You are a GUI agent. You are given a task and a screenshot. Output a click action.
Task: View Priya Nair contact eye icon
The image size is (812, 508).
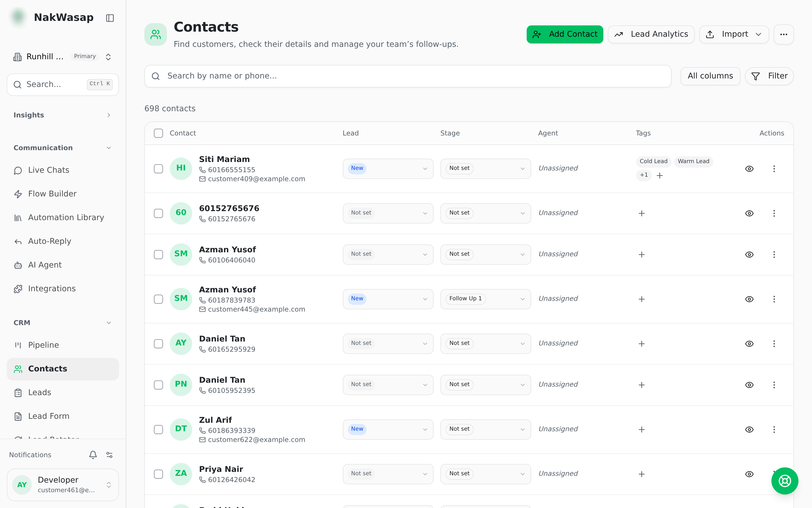749,474
